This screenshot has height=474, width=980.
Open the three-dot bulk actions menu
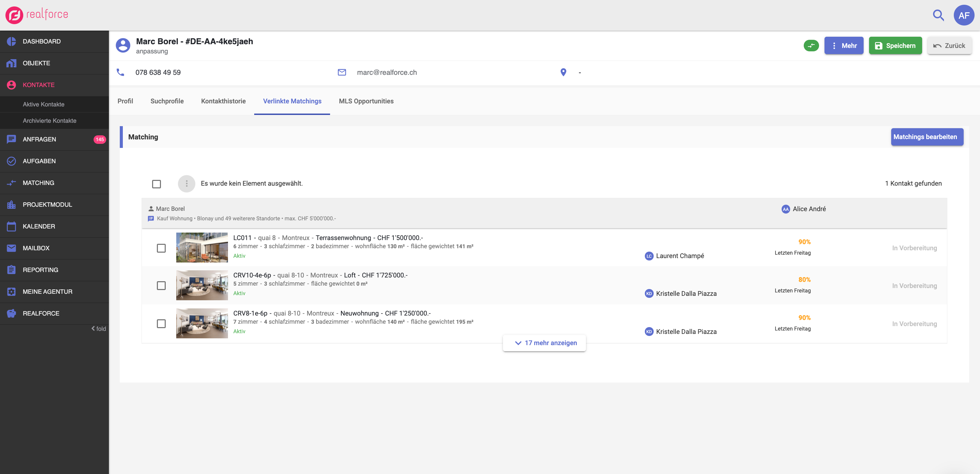[x=186, y=184]
